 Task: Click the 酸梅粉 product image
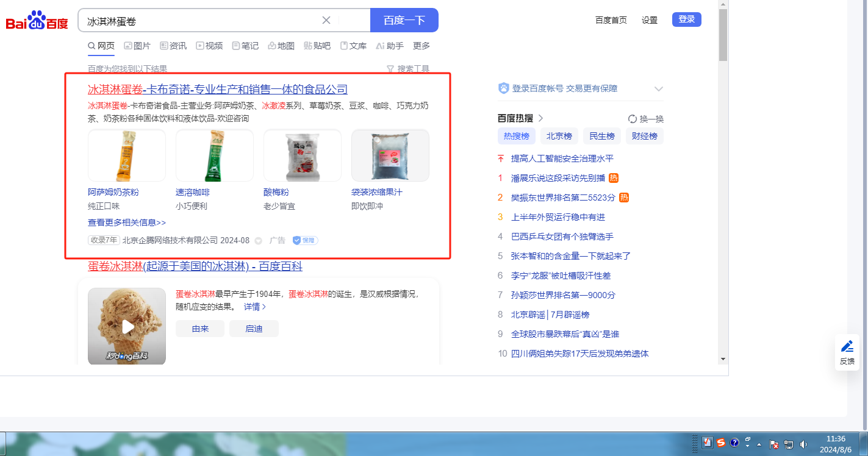click(x=303, y=155)
